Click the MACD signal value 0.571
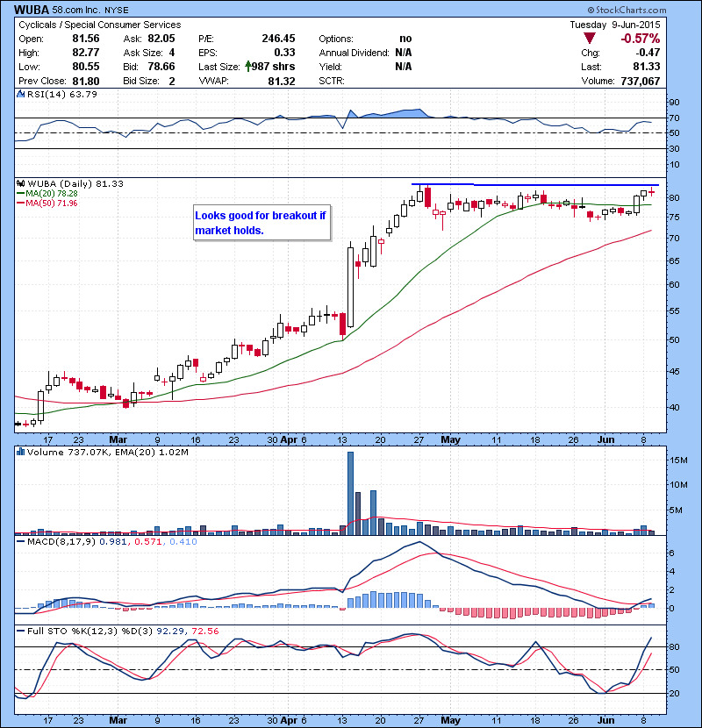This screenshot has width=702, height=728. point(147,541)
